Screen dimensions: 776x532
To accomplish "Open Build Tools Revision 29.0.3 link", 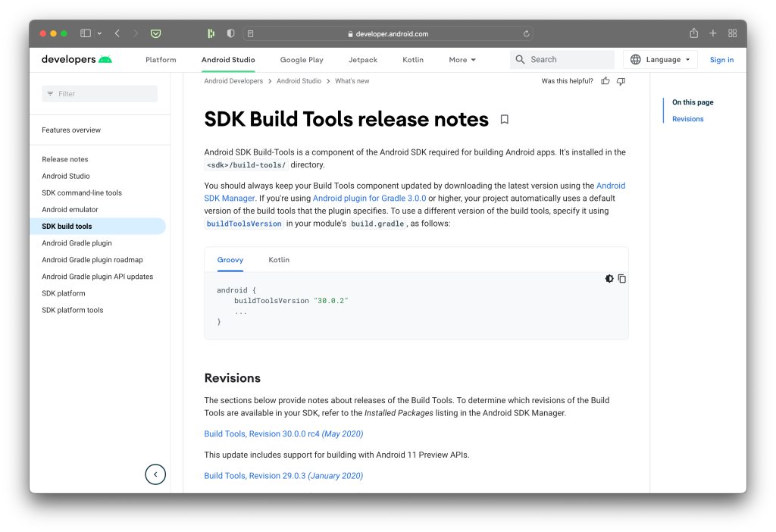I will point(283,476).
